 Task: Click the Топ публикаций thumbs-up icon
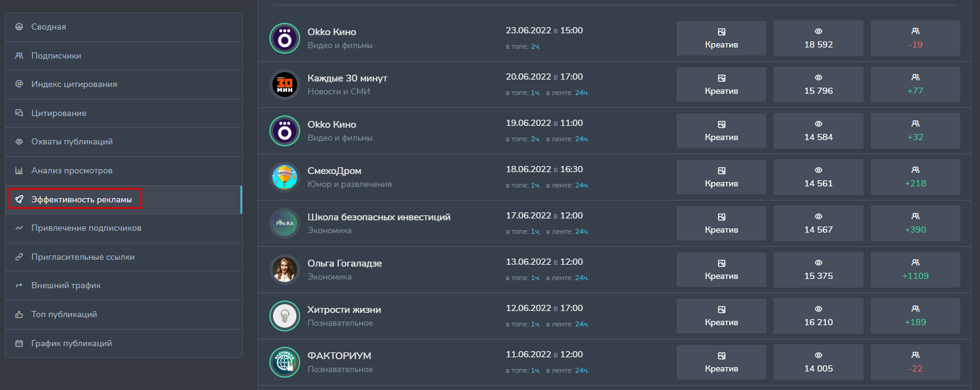point(19,314)
